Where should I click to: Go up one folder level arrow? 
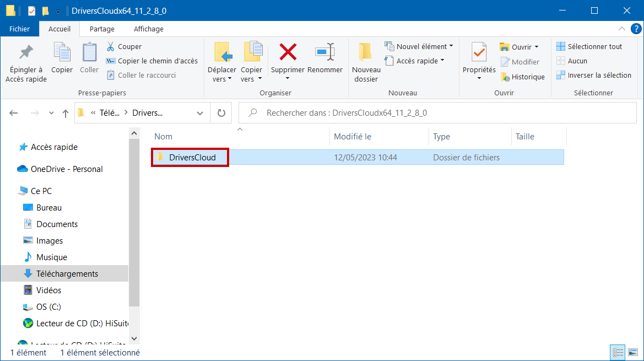66,113
